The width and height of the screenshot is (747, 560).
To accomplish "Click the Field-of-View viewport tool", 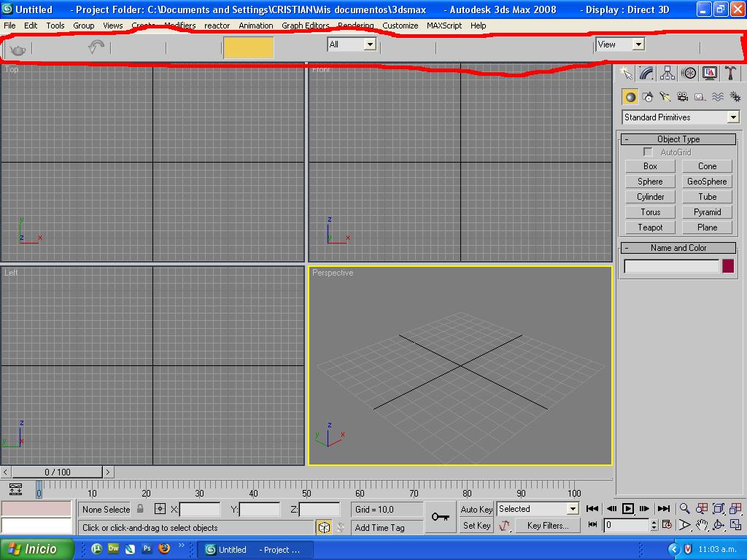I will pos(684,525).
